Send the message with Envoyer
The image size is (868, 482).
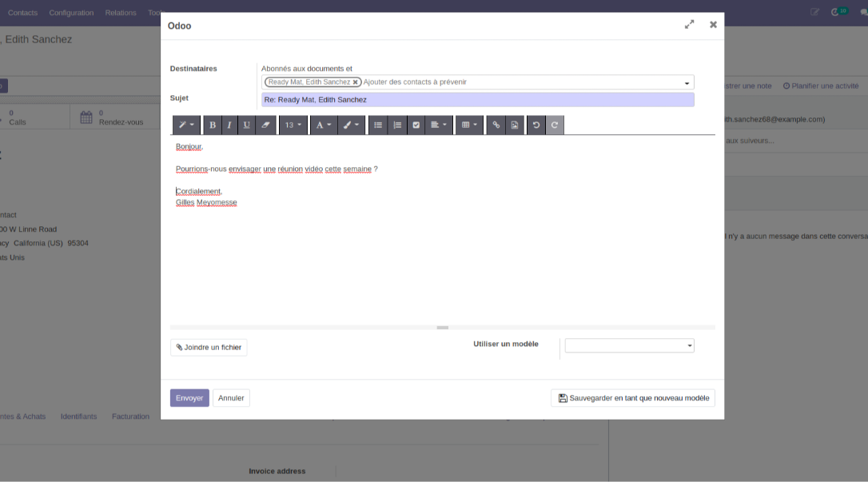click(x=189, y=398)
